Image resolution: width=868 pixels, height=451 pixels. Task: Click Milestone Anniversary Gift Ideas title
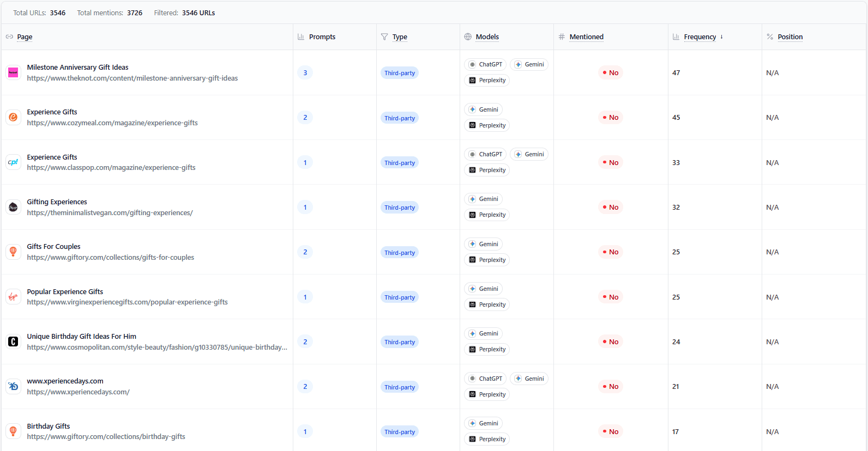click(78, 67)
